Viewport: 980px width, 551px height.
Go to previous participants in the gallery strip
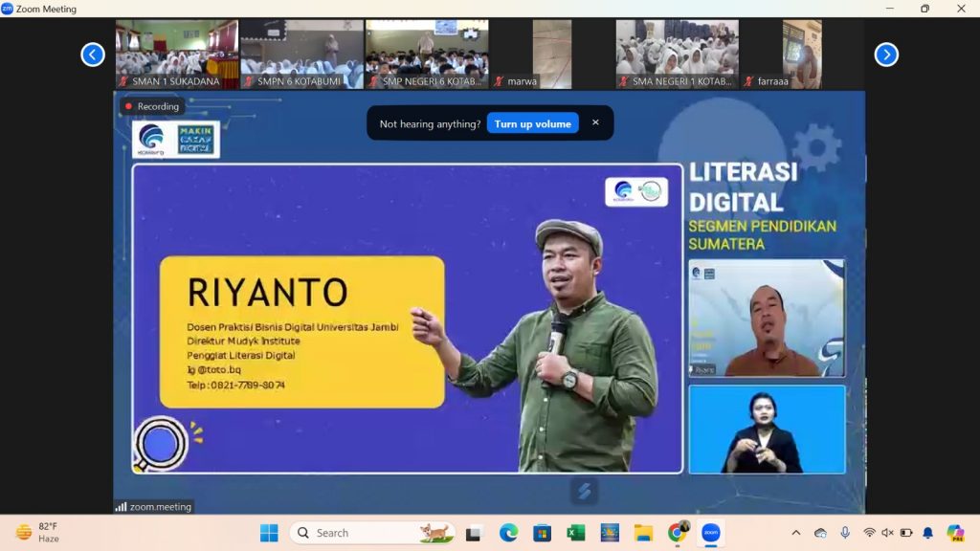(93, 55)
